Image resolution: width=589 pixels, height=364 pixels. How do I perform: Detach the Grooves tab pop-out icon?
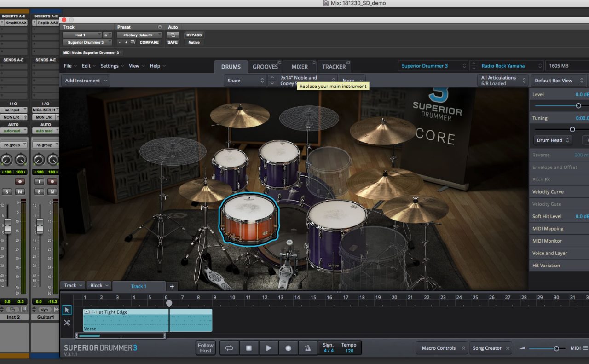[x=280, y=63]
